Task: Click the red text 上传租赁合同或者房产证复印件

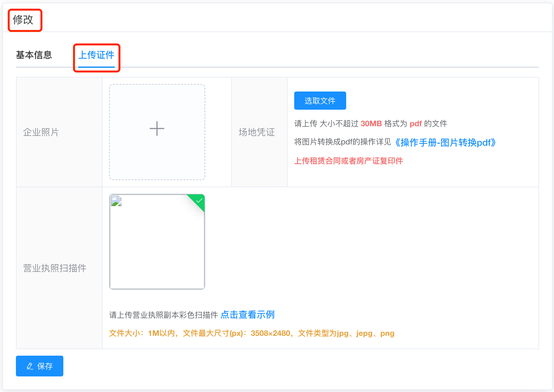Action: (x=348, y=161)
